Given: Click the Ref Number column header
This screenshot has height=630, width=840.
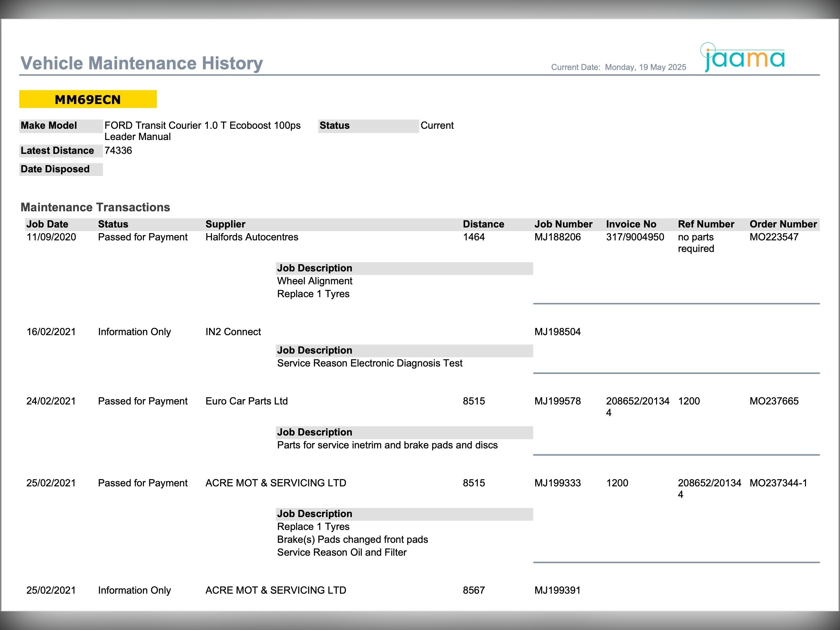Looking at the screenshot, I should pos(706,224).
